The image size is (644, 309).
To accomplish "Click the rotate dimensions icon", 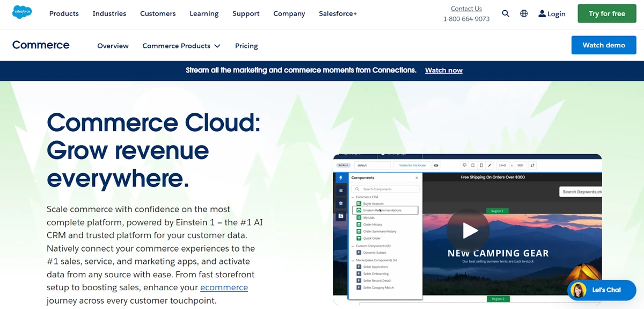I will click(532, 166).
